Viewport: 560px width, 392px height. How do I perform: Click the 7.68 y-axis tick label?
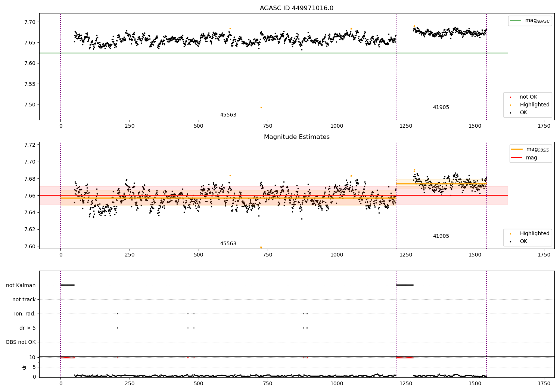coord(30,179)
